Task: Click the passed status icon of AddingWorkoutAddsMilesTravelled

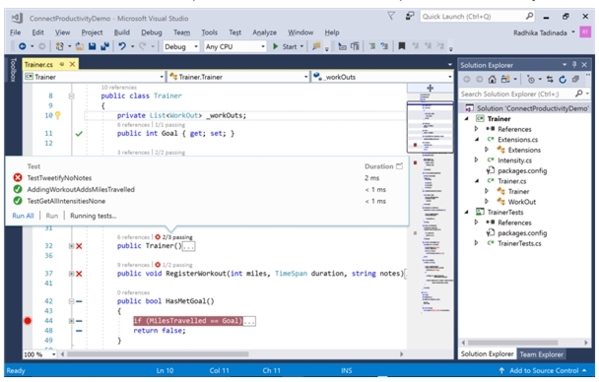Action: [x=18, y=189]
